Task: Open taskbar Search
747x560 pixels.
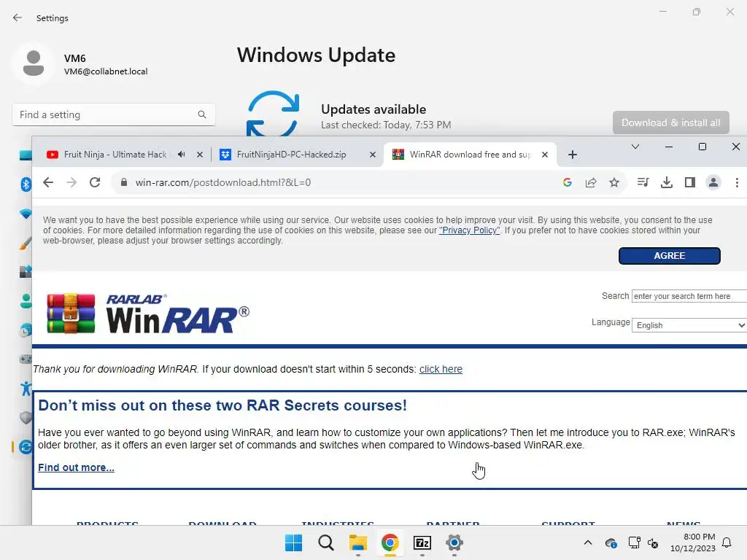Action: tap(326, 542)
